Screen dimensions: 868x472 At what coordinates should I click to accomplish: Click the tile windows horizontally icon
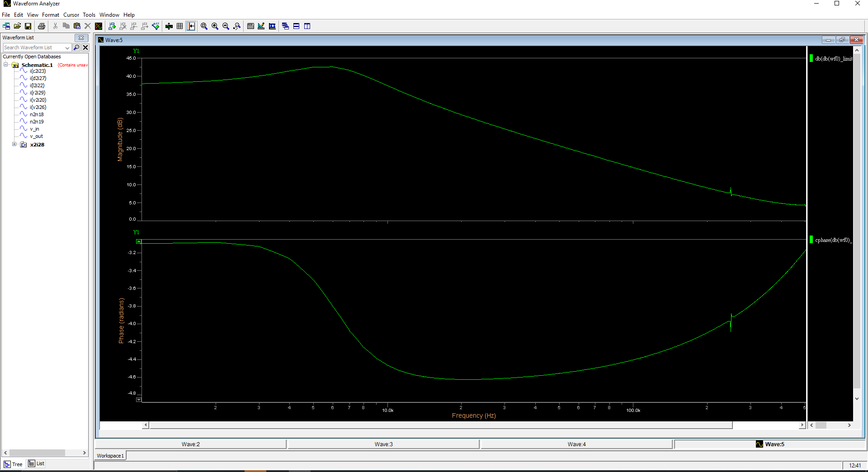pos(296,26)
